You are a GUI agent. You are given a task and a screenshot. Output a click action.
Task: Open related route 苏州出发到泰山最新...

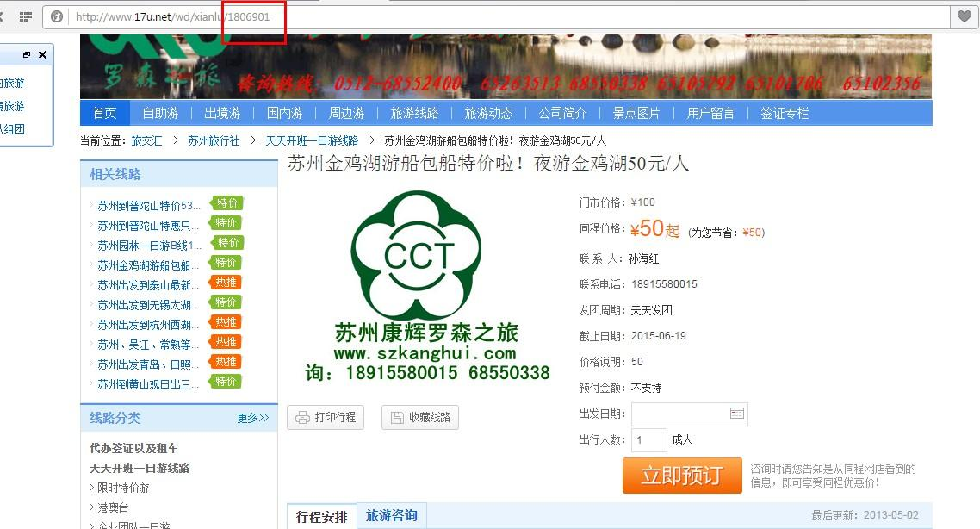tap(148, 285)
